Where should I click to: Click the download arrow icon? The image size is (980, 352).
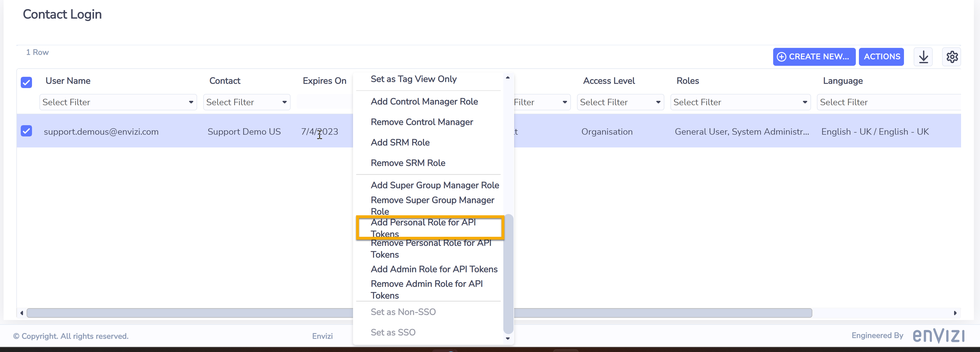point(923,57)
